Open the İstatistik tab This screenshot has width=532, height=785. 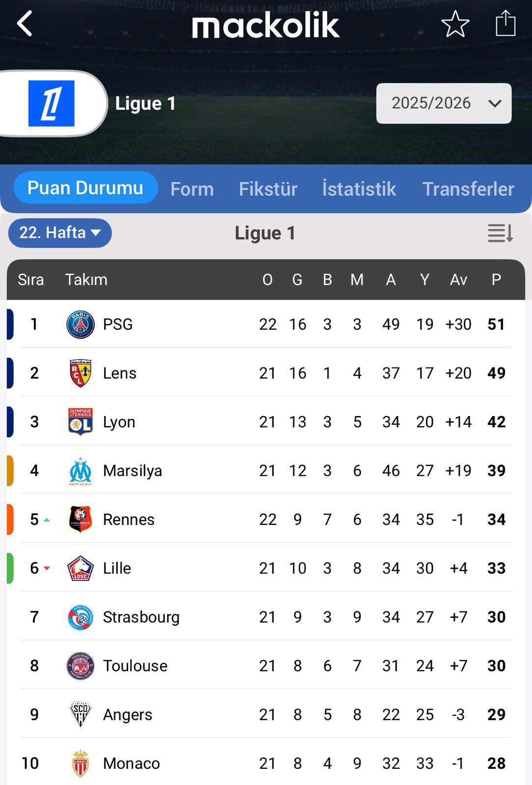tap(359, 189)
